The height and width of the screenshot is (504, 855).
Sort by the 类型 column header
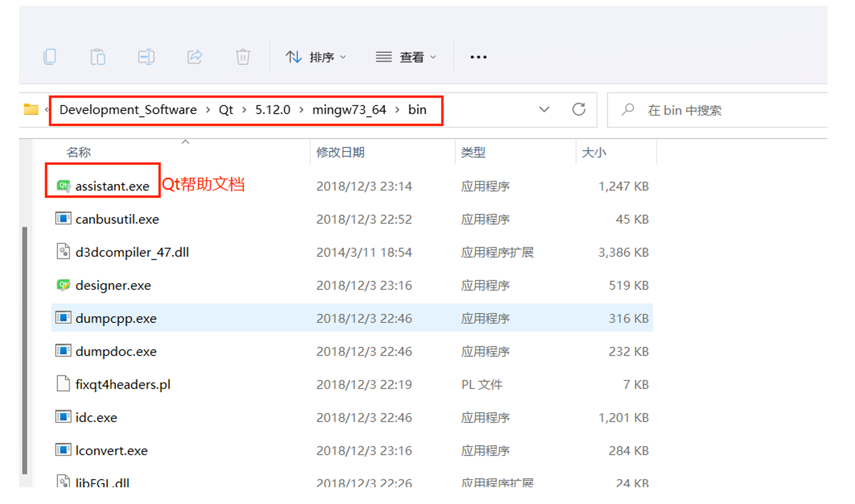point(473,152)
